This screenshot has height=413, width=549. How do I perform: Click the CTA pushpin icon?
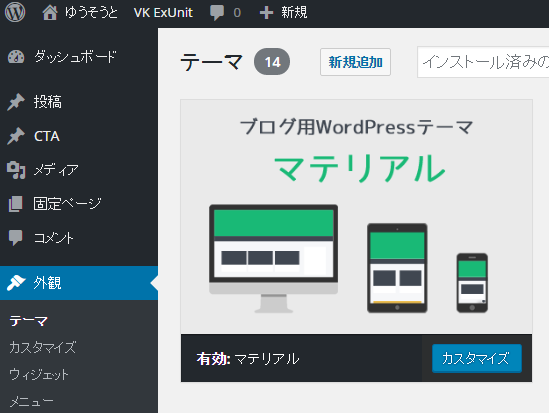pyautogui.click(x=16, y=136)
